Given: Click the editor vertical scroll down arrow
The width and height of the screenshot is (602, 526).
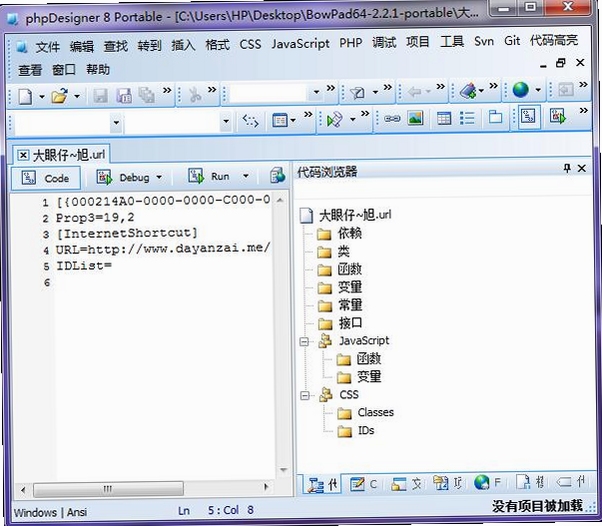Looking at the screenshot, I should (x=283, y=470).
